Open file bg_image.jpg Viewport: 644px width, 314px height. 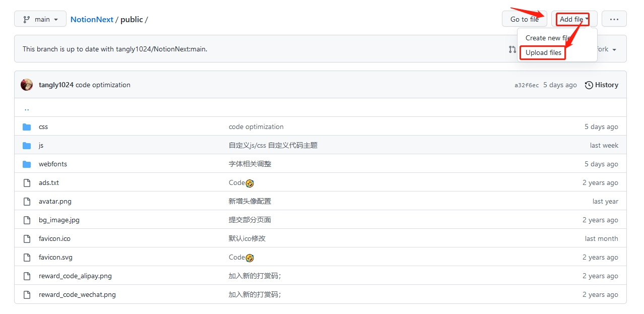[x=59, y=220]
